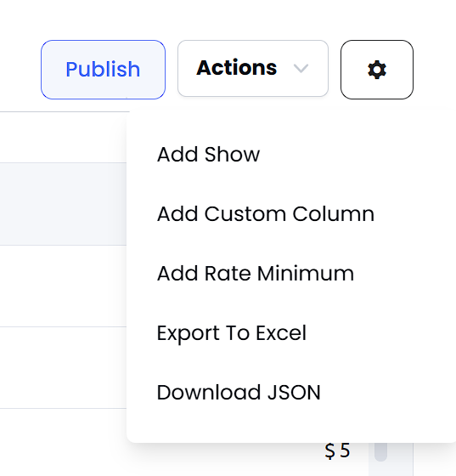Click the table row below the shaded row
The height and width of the screenshot is (476, 456).
pos(63,286)
